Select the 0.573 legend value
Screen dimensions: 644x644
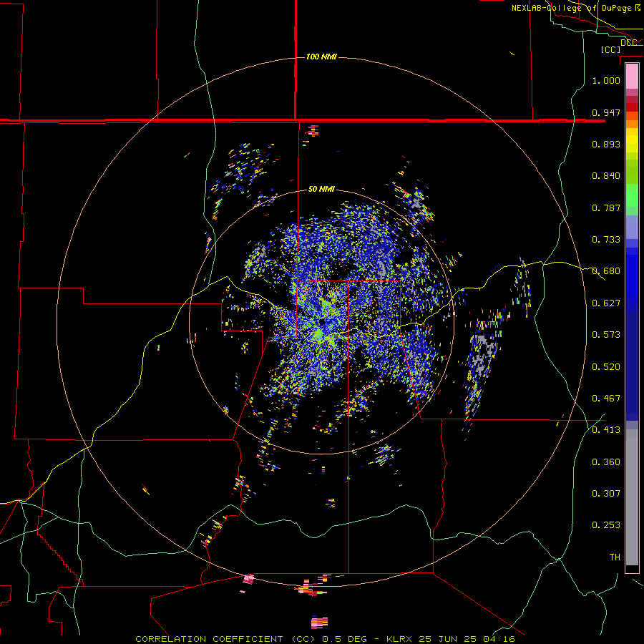[x=606, y=335]
